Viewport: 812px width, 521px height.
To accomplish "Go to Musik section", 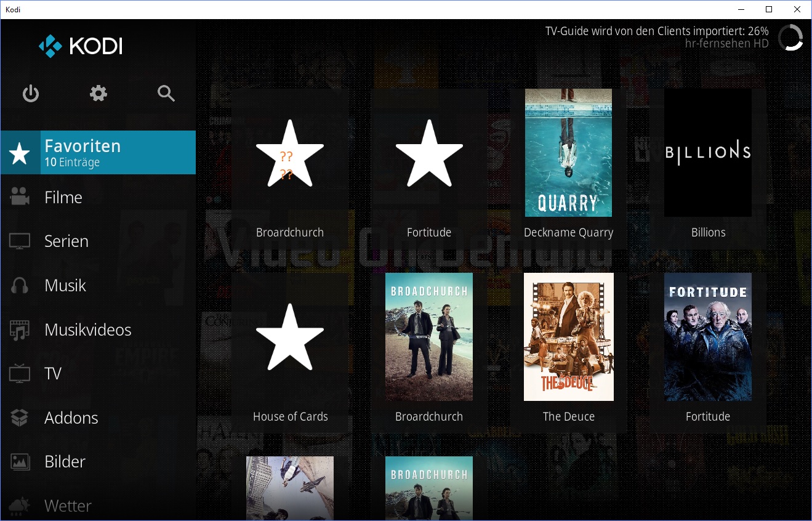I will pyautogui.click(x=98, y=286).
